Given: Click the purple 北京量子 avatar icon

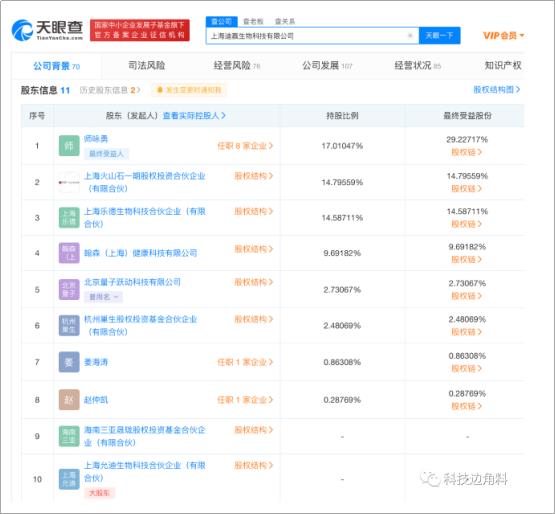Looking at the screenshot, I should [x=69, y=290].
